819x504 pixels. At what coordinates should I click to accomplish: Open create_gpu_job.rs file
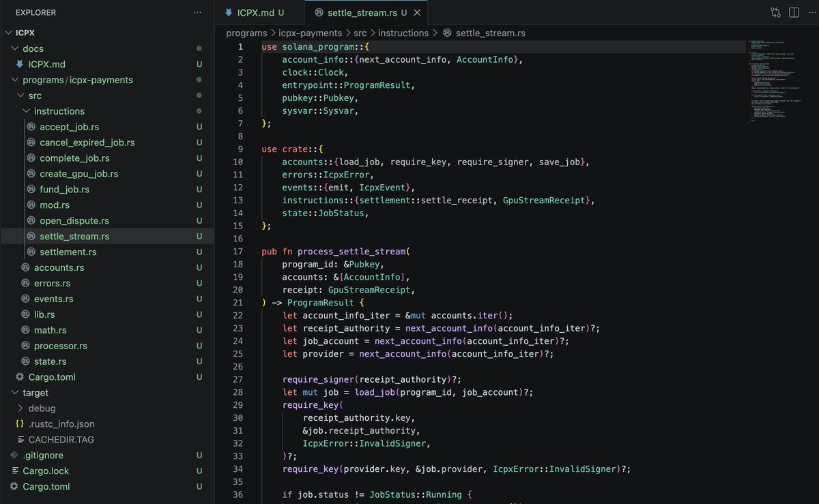(78, 174)
